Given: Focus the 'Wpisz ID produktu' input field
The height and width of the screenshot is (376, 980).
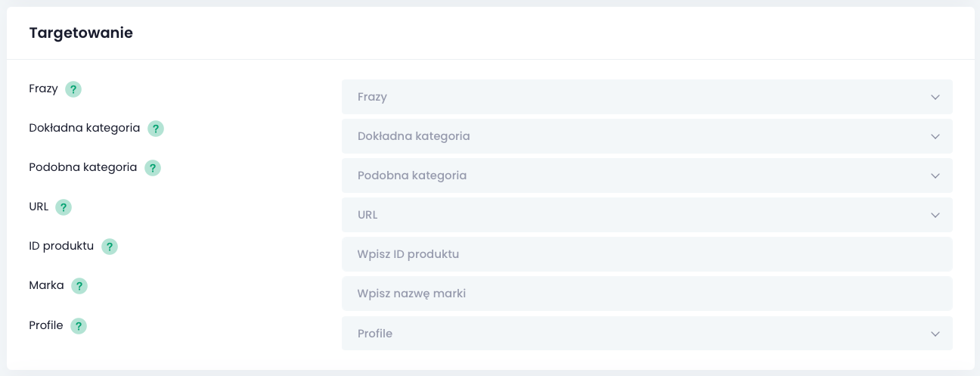Looking at the screenshot, I should [x=647, y=254].
